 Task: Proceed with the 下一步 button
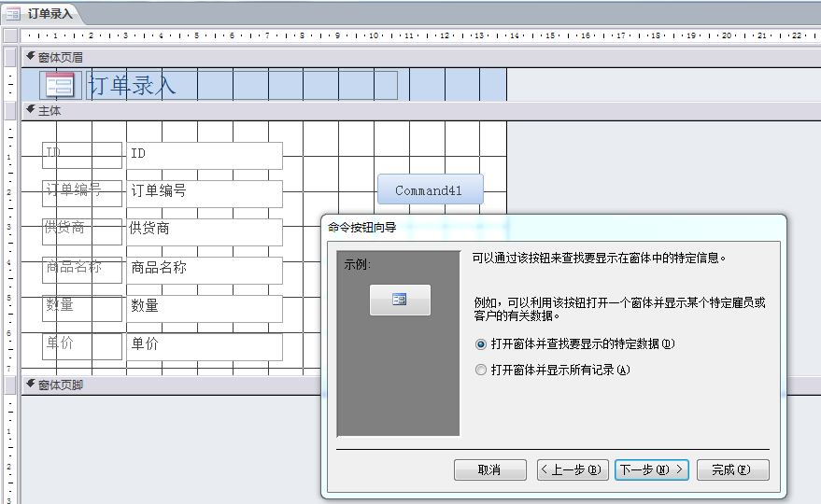[651, 469]
